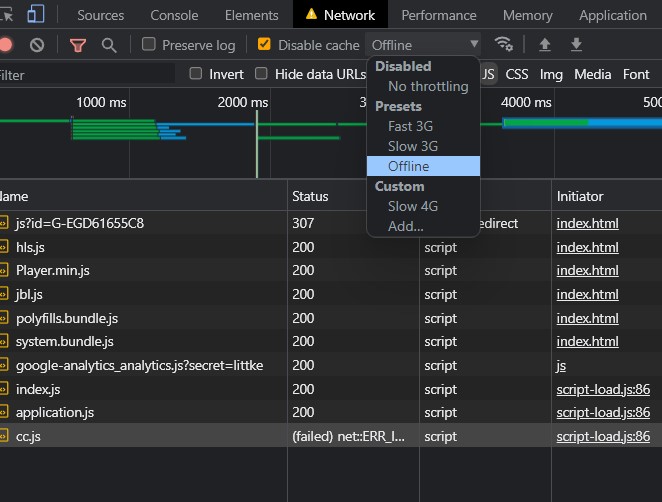The width and height of the screenshot is (662, 502).
Task: Enable the Preserve log checkbox
Action: [149, 44]
